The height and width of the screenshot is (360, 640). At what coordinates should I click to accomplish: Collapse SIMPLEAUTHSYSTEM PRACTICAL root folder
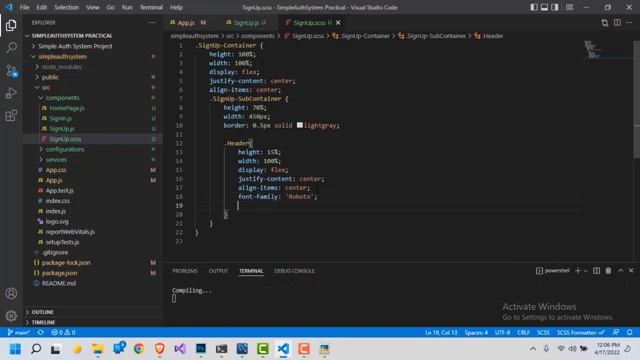pos(72,36)
